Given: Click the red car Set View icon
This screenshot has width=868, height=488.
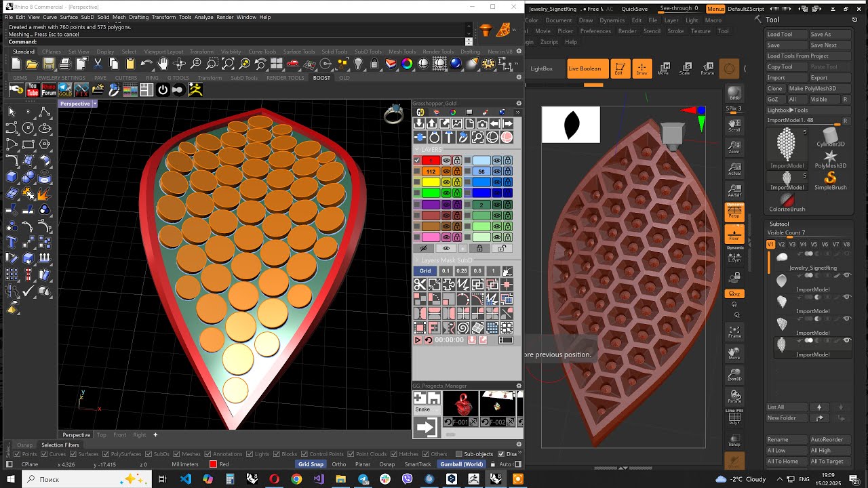Looking at the screenshot, I should 293,64.
